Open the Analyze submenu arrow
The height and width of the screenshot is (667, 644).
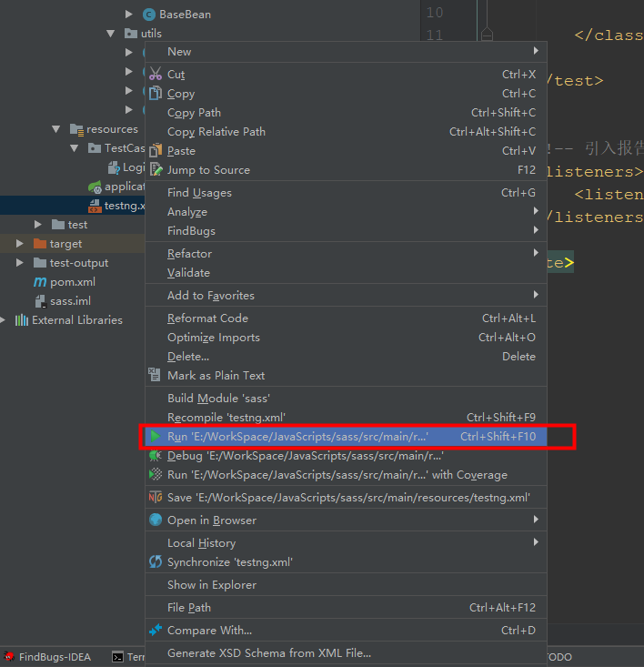point(536,211)
